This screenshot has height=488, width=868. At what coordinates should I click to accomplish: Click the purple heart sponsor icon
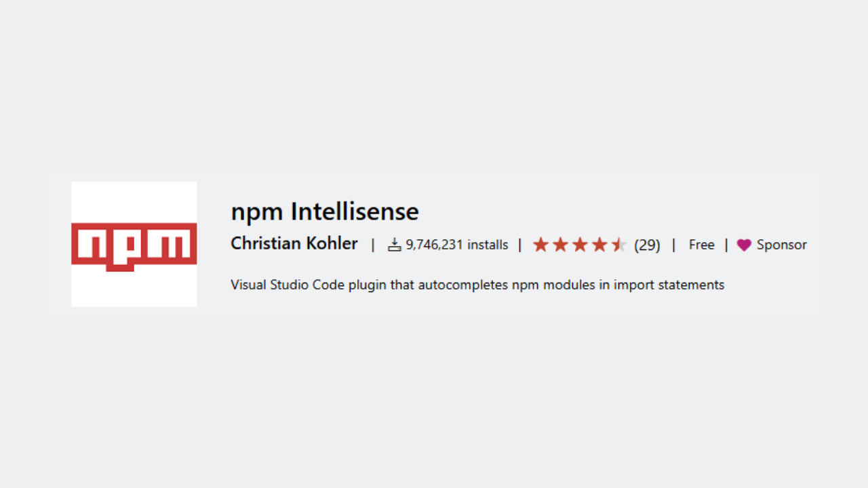744,245
